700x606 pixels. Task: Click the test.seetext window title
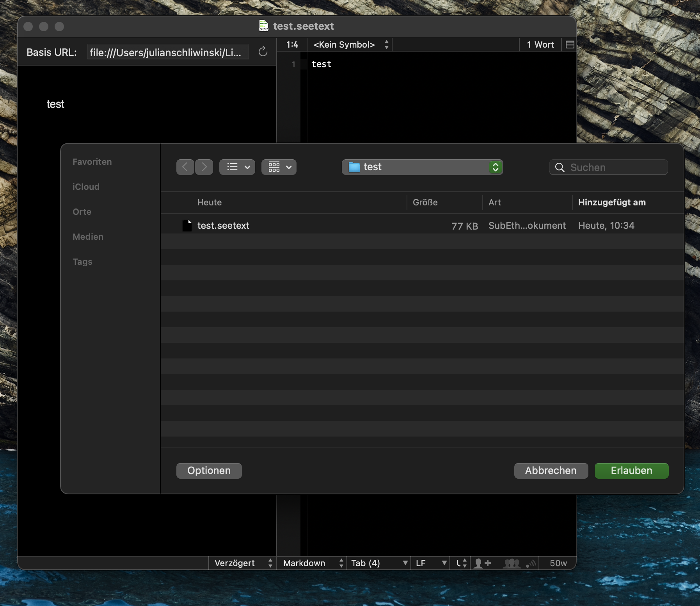pyautogui.click(x=303, y=26)
